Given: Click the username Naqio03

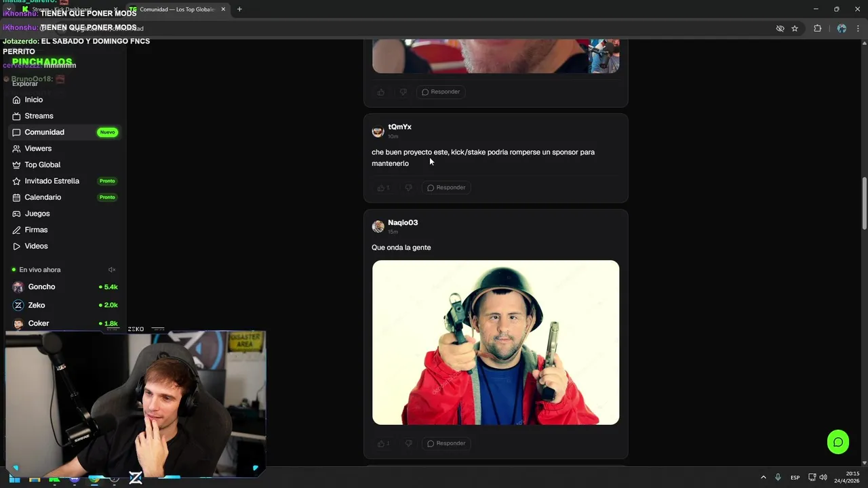Looking at the screenshot, I should (x=403, y=222).
